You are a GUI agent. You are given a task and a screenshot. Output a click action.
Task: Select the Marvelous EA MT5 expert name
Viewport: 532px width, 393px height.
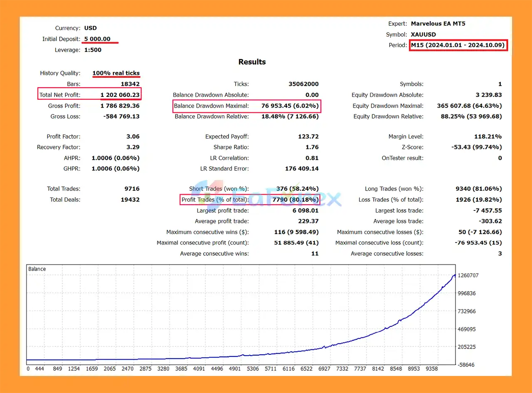click(438, 24)
